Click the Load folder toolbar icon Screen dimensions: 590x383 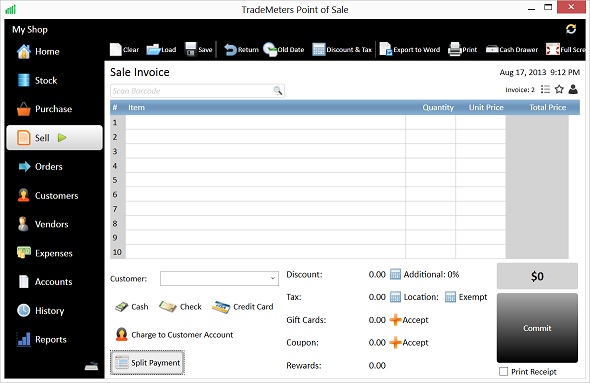[153, 49]
